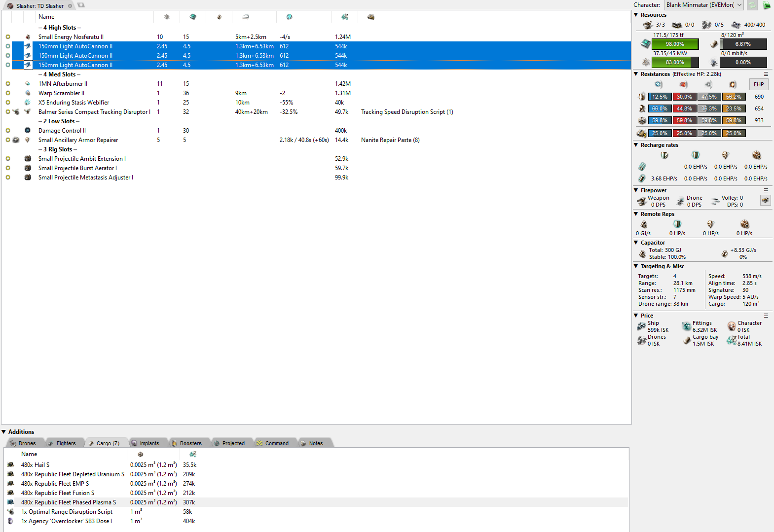Image resolution: width=774 pixels, height=532 pixels.
Task: Click the refresh character skills icon
Action: click(x=752, y=5)
